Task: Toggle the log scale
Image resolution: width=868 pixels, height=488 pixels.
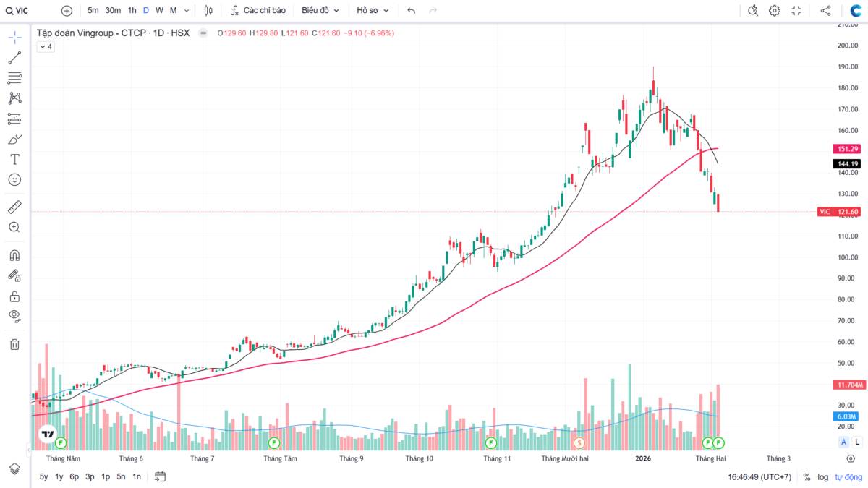Action: 823,477
